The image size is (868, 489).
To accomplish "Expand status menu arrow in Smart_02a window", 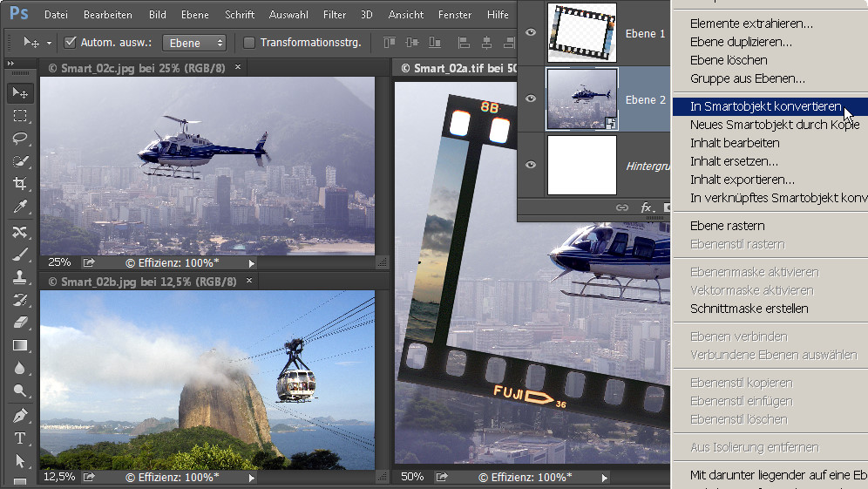I will click(605, 478).
